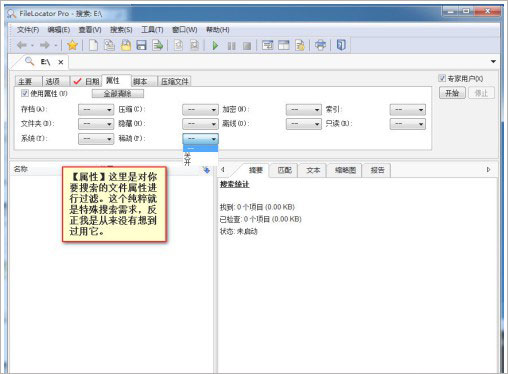Click the 全部清除 button

click(118, 94)
